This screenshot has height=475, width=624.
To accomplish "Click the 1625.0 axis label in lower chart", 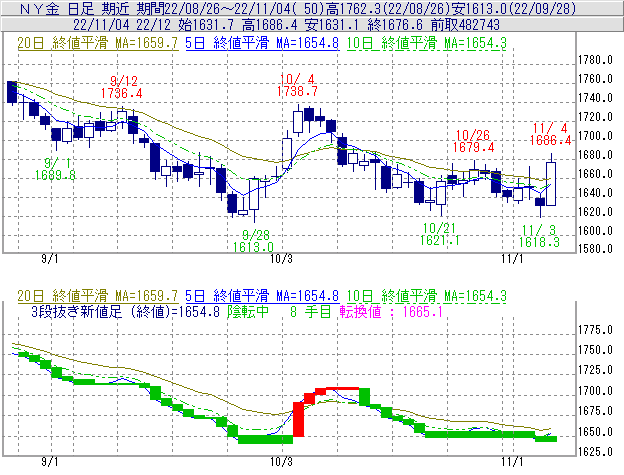I will (595, 452).
